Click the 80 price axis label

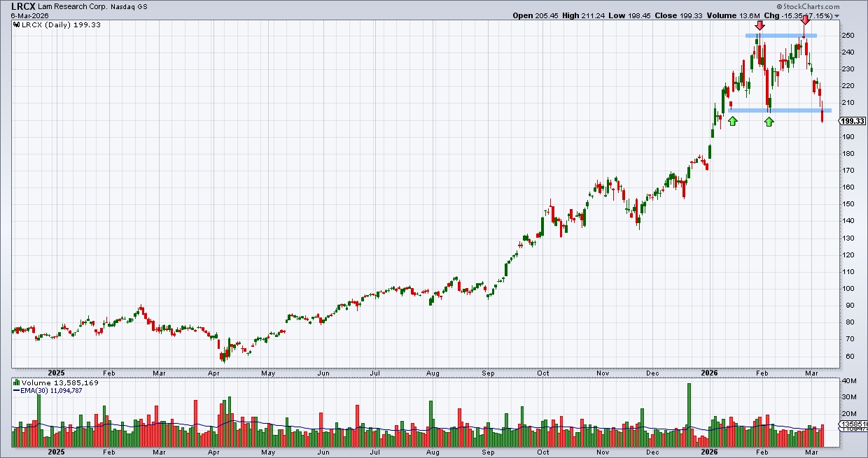tap(846, 322)
